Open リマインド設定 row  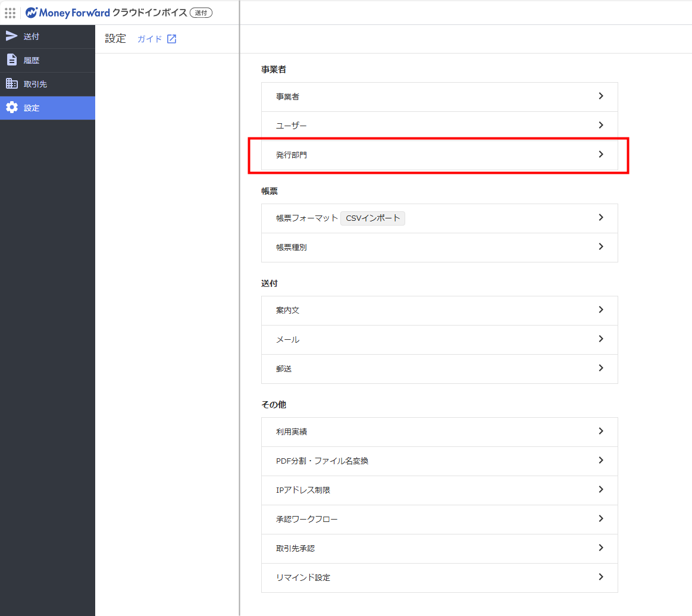coord(439,577)
